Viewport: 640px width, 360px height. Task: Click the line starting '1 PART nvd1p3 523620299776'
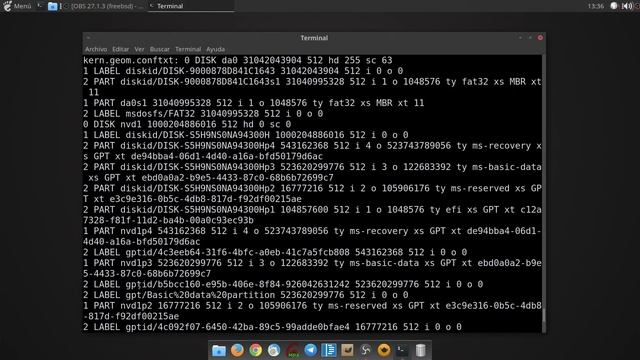click(312, 263)
